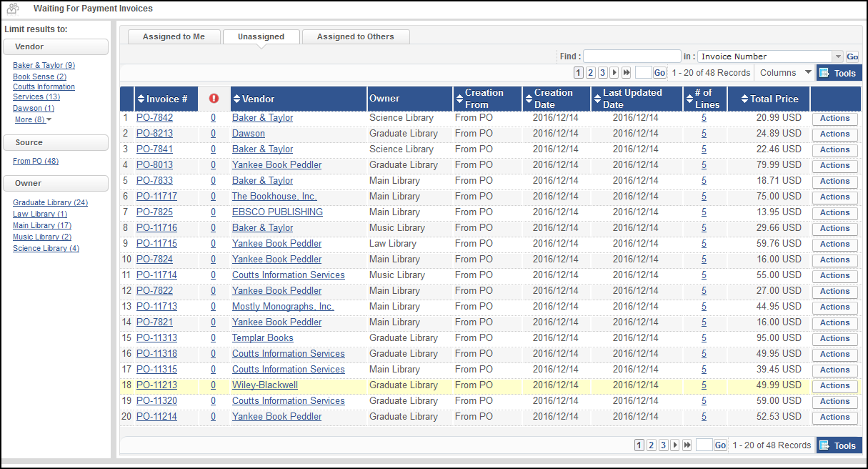This screenshot has width=868, height=469.
Task: Sort by Vendor using its sort arrows
Action: coord(237,99)
